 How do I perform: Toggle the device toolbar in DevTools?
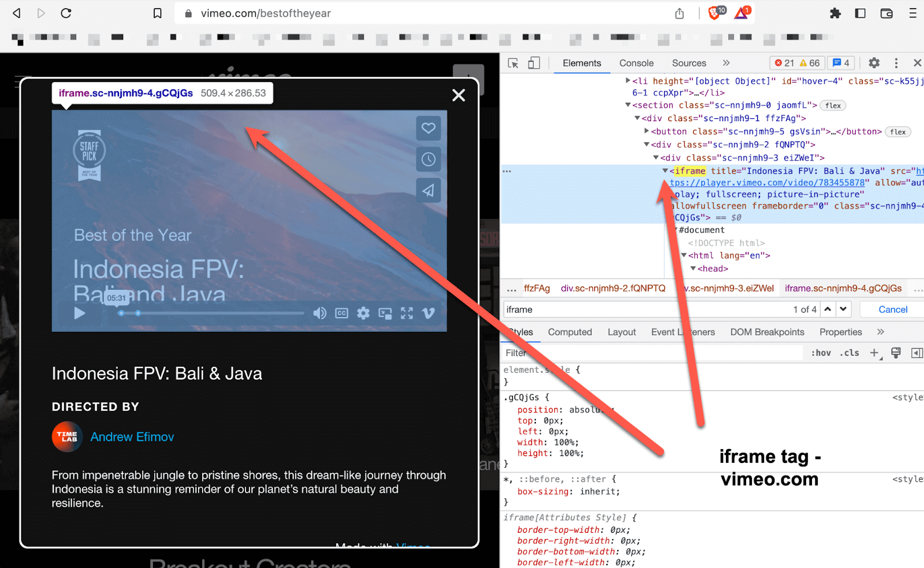click(534, 63)
